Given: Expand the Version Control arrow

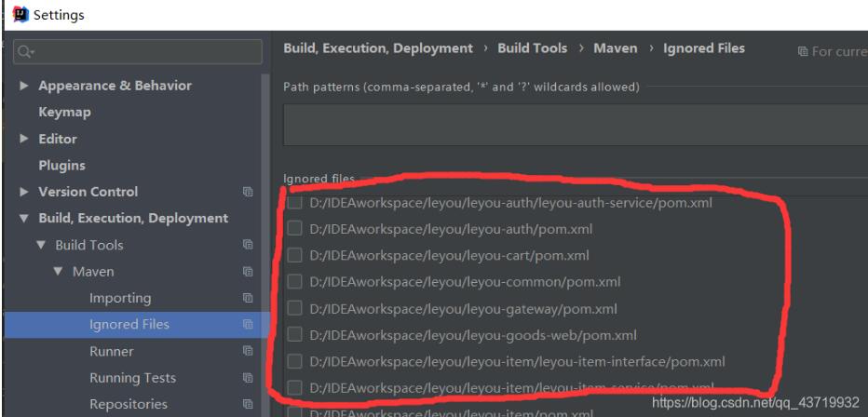Looking at the screenshot, I should pyautogui.click(x=24, y=192).
